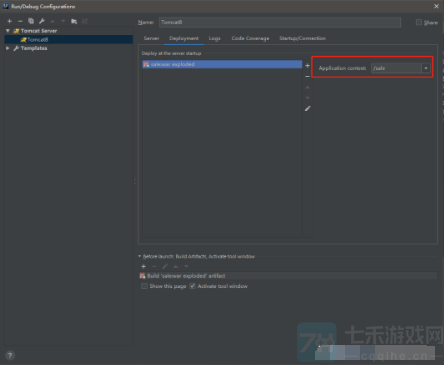Switch to the Startup/Connection tab

302,38
